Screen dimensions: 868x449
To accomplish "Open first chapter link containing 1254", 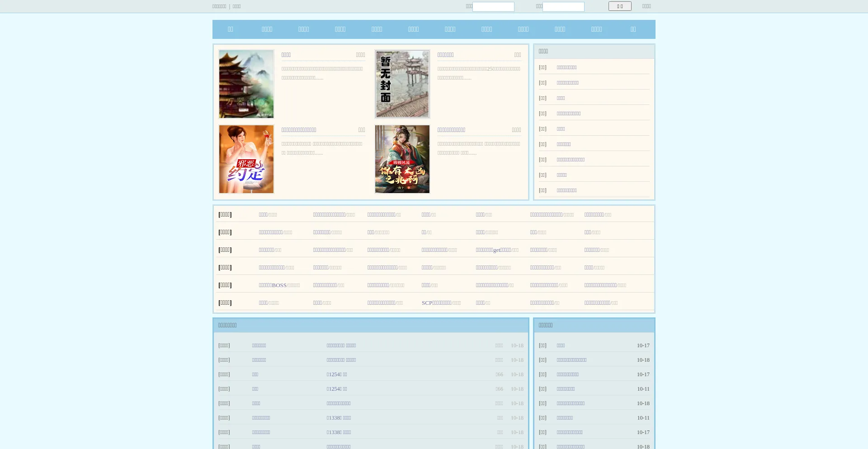I will (x=337, y=374).
